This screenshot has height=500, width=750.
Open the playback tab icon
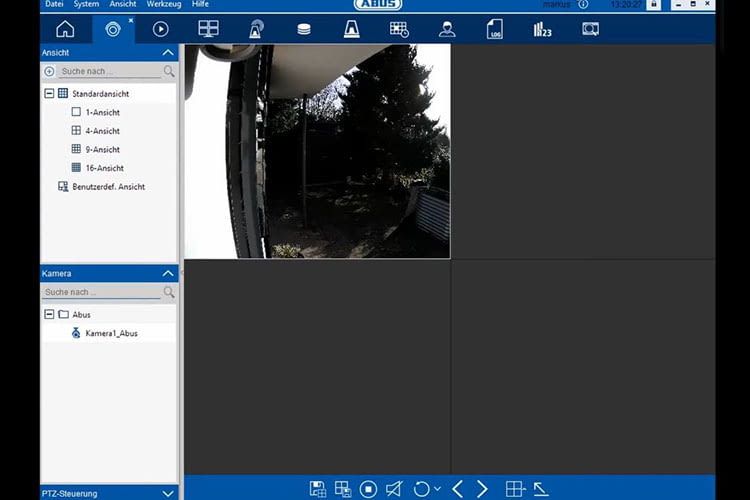[160, 29]
